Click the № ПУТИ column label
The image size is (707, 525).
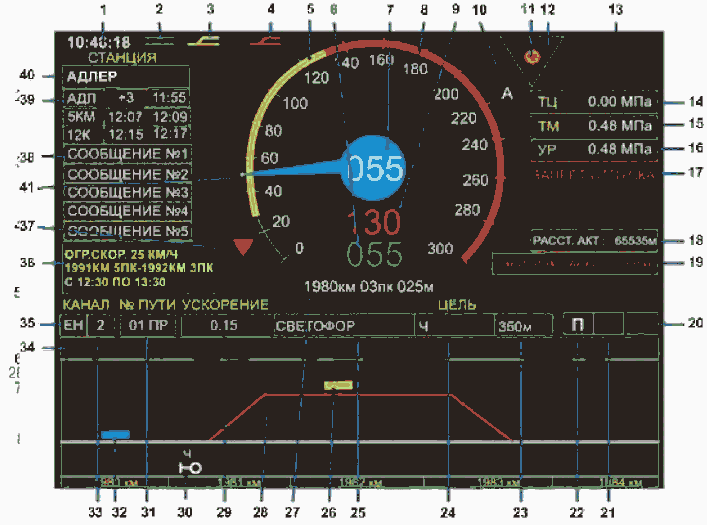tap(148, 304)
